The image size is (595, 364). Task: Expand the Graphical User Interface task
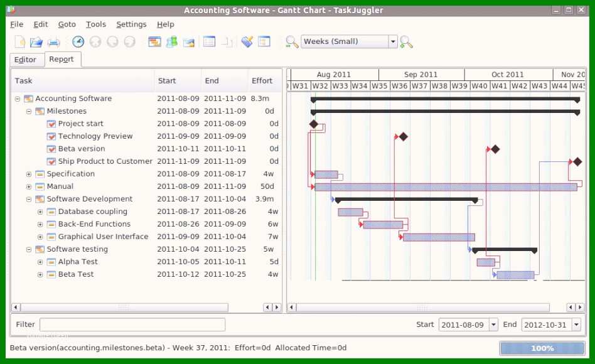tap(40, 237)
